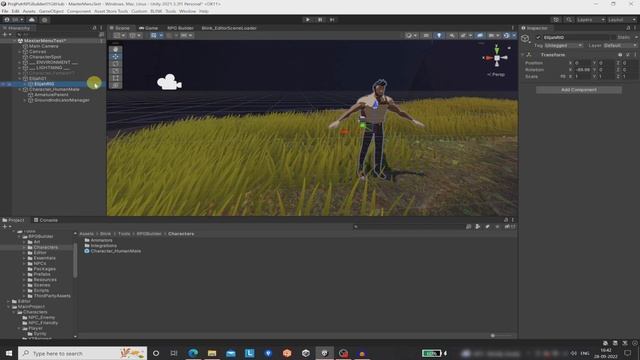Click the scene orientation gizmo cube
The image size is (640, 360).
coord(497,58)
